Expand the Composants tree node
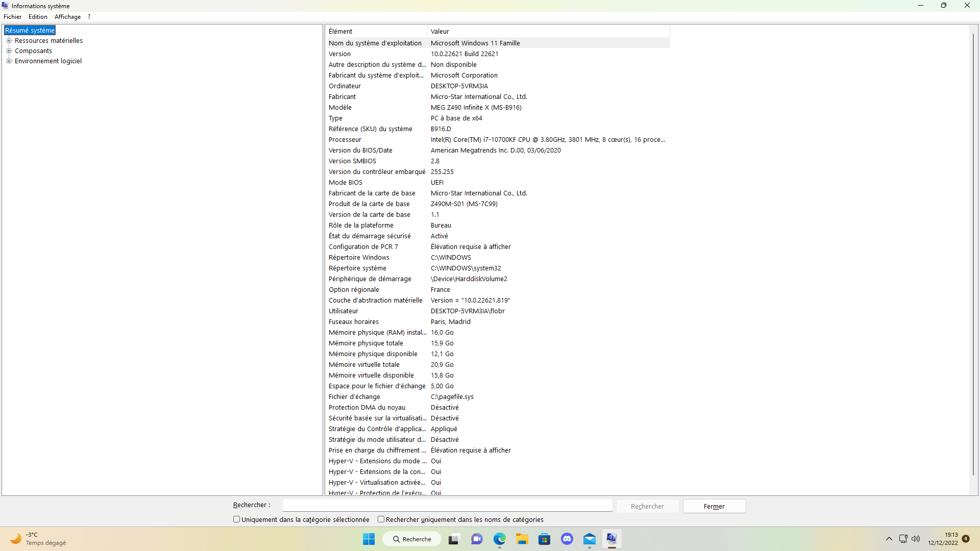The width and height of the screenshot is (980, 551). (x=9, y=51)
